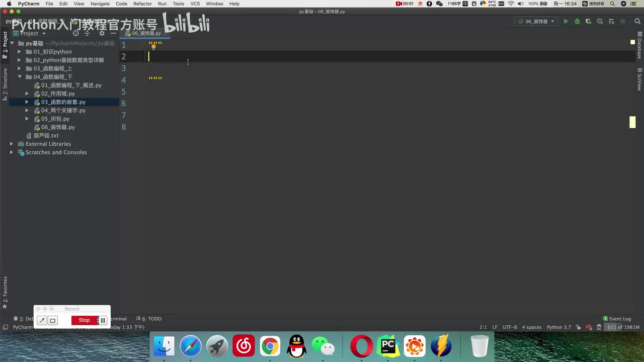This screenshot has width=644, height=362.
Task: Launch Google Chrome from the Dock
Action: 270,346
